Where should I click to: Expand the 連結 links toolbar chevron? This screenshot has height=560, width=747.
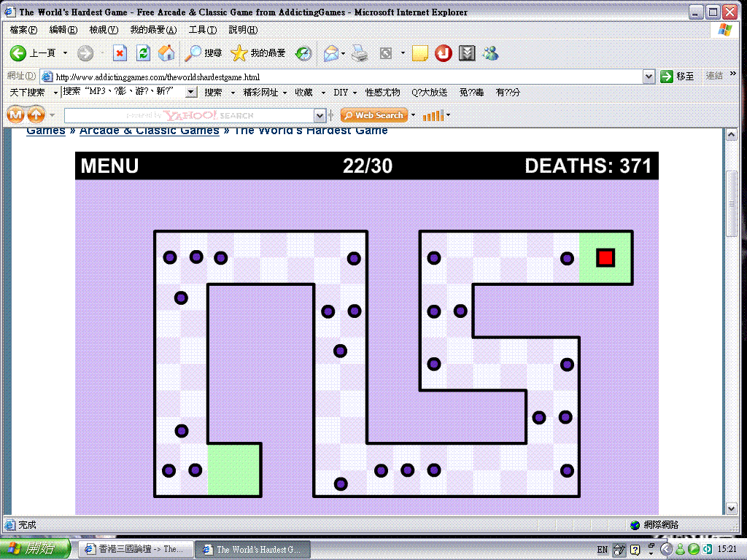pos(732,74)
